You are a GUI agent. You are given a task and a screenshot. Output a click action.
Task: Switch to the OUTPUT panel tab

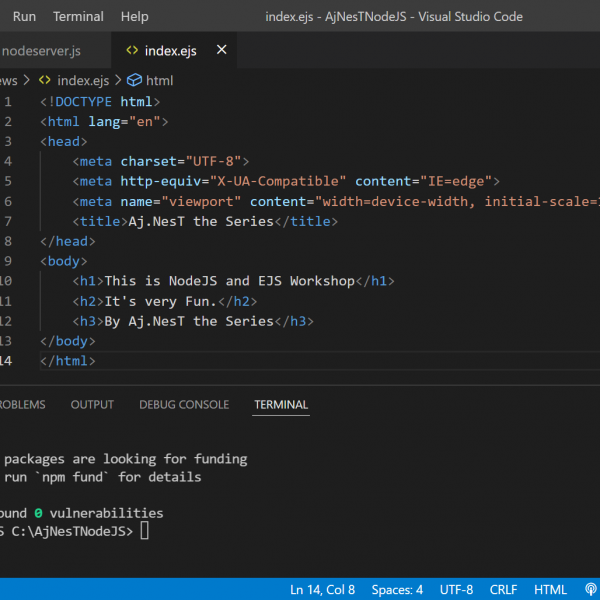click(x=92, y=404)
